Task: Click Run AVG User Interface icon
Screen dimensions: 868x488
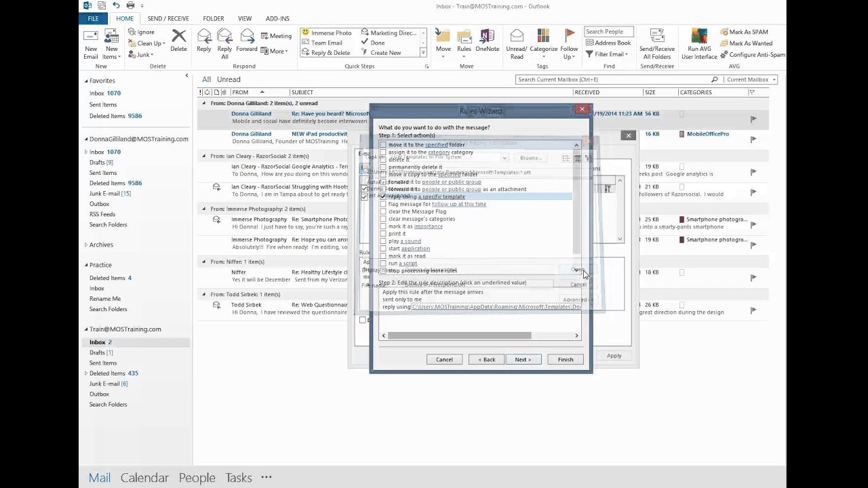Action: pyautogui.click(x=699, y=44)
